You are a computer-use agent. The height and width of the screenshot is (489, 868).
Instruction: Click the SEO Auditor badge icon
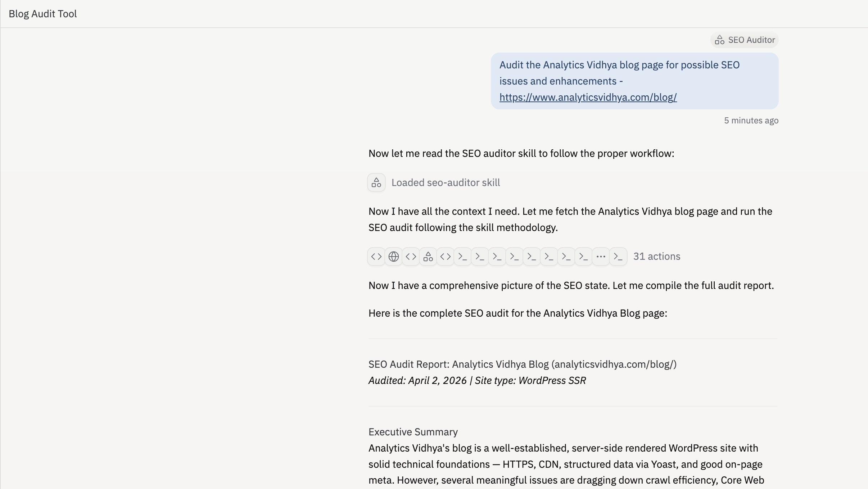click(719, 40)
